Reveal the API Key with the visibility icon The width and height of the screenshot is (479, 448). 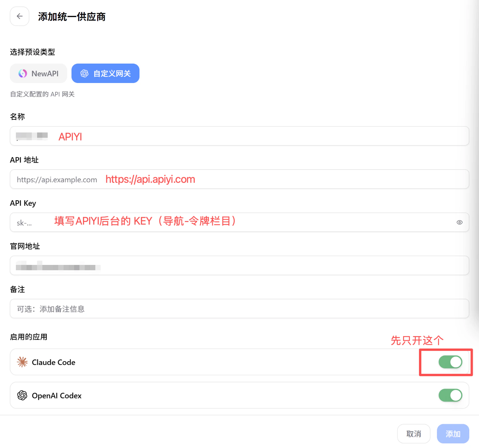(459, 223)
